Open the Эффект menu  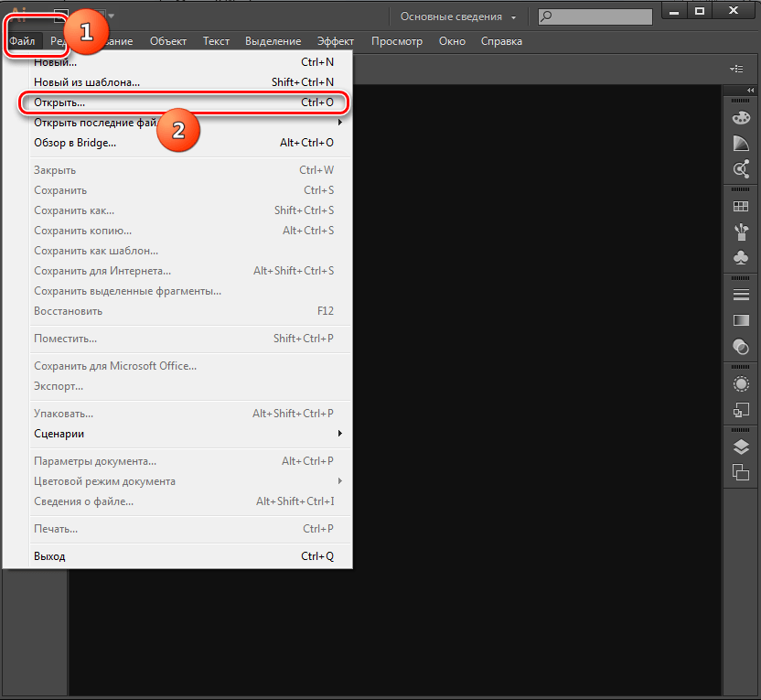click(x=336, y=41)
